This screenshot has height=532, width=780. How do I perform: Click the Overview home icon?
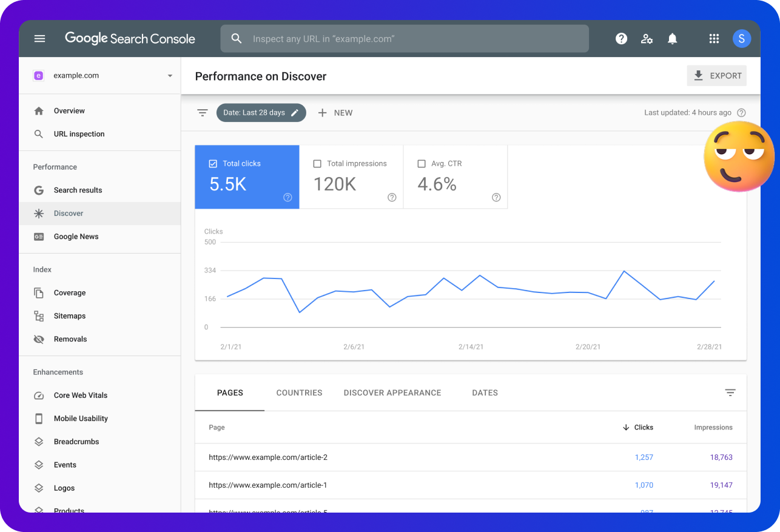[x=39, y=111]
